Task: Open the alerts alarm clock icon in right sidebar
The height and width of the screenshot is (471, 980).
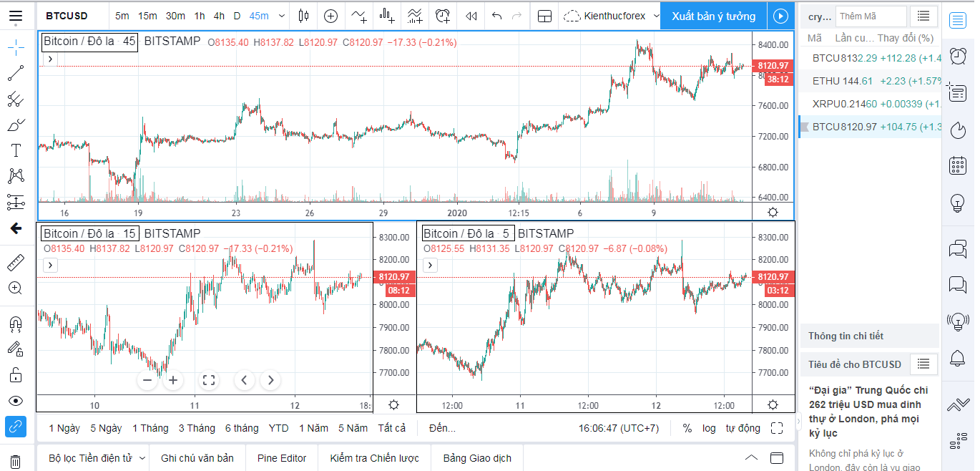Action: tap(958, 55)
